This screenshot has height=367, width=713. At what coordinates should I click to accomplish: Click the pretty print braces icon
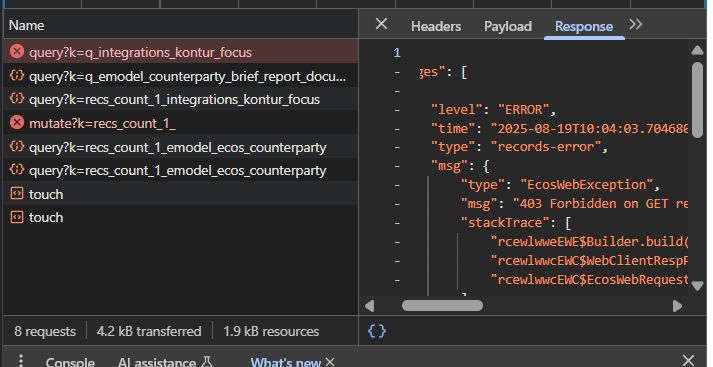tap(377, 331)
